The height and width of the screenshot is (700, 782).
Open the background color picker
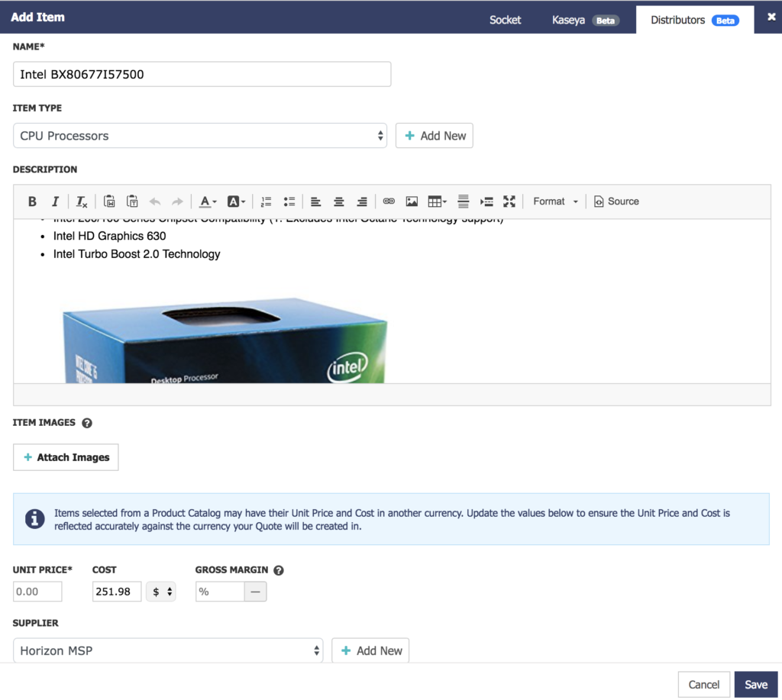pyautogui.click(x=236, y=202)
